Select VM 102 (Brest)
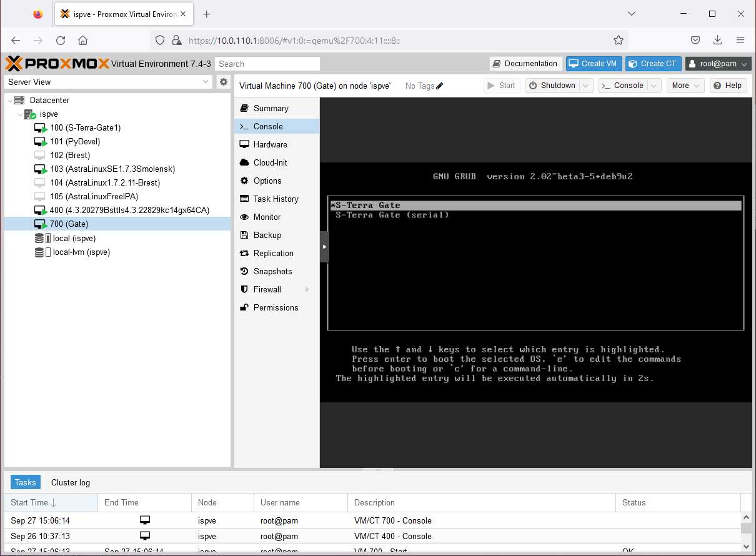756x556 pixels. pos(70,155)
